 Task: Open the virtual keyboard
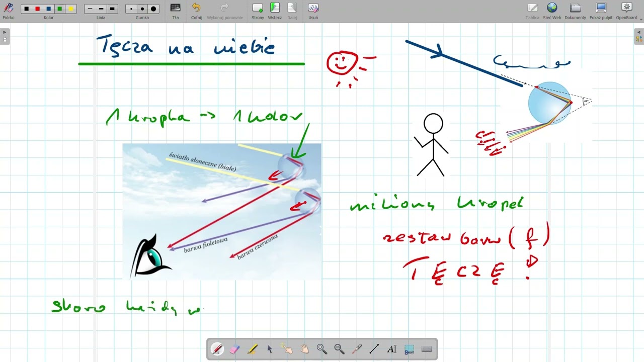(427, 349)
